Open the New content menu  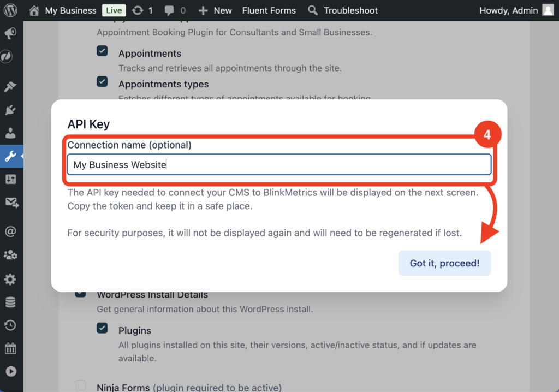(x=215, y=10)
